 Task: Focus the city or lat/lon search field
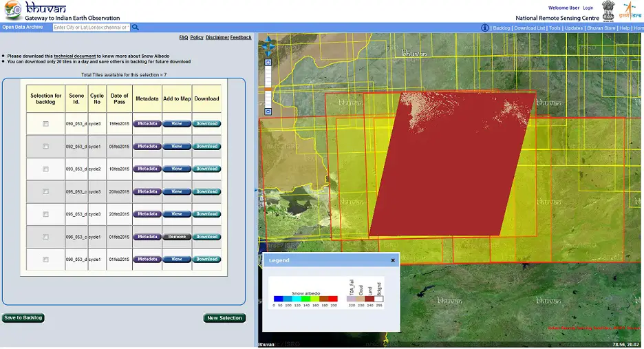(x=92, y=28)
